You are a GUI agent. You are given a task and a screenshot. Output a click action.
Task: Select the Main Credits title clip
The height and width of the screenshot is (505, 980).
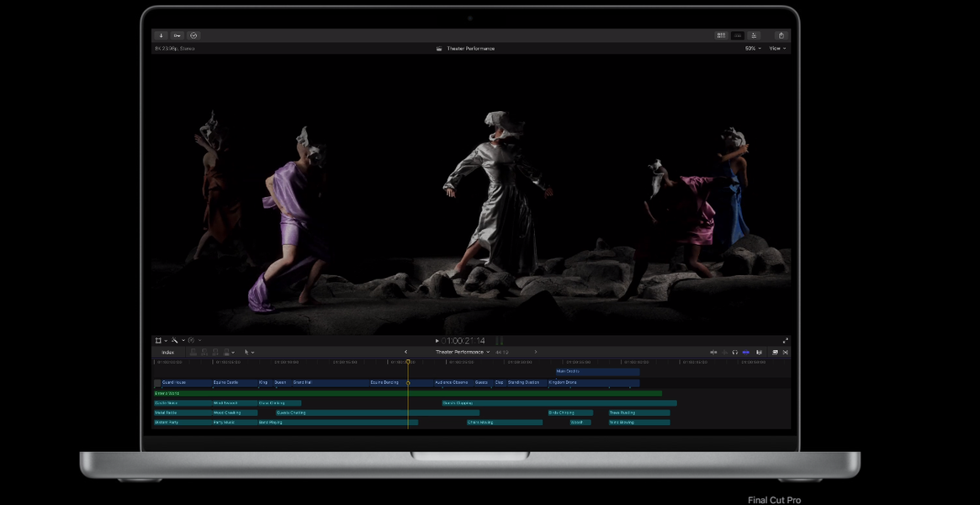pyautogui.click(x=597, y=371)
